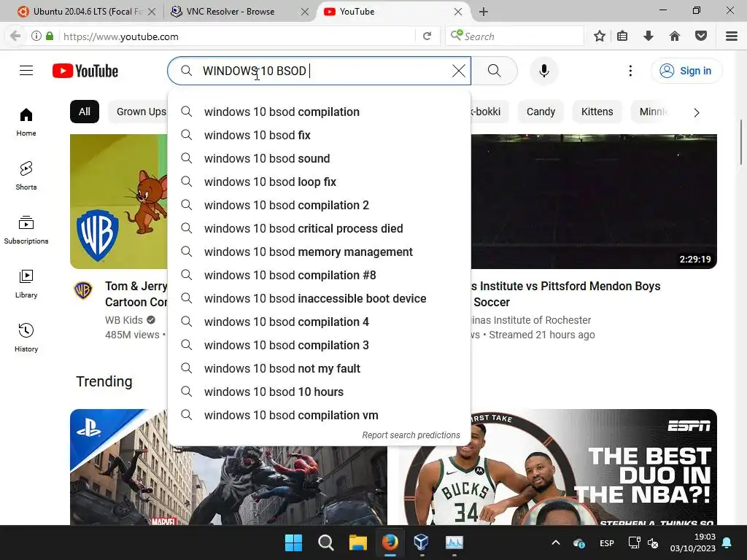The image size is (747, 560).
Task: Choose suggestion windows 10 bsod compilation 4
Action: pyautogui.click(x=320, y=322)
